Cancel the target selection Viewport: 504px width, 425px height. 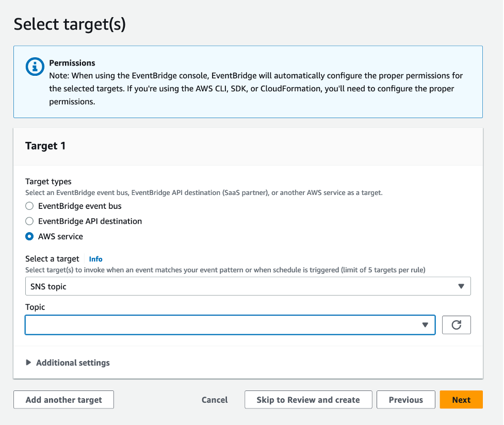click(x=214, y=399)
